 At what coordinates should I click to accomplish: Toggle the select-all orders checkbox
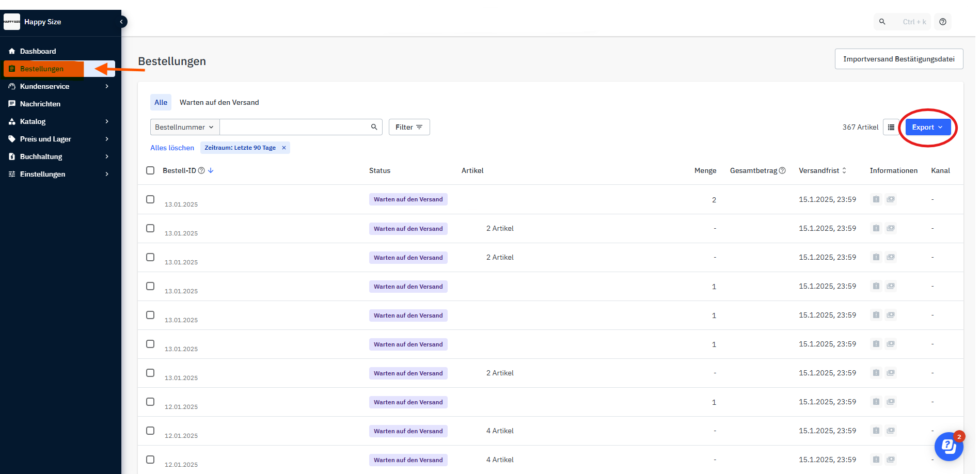pyautogui.click(x=150, y=170)
